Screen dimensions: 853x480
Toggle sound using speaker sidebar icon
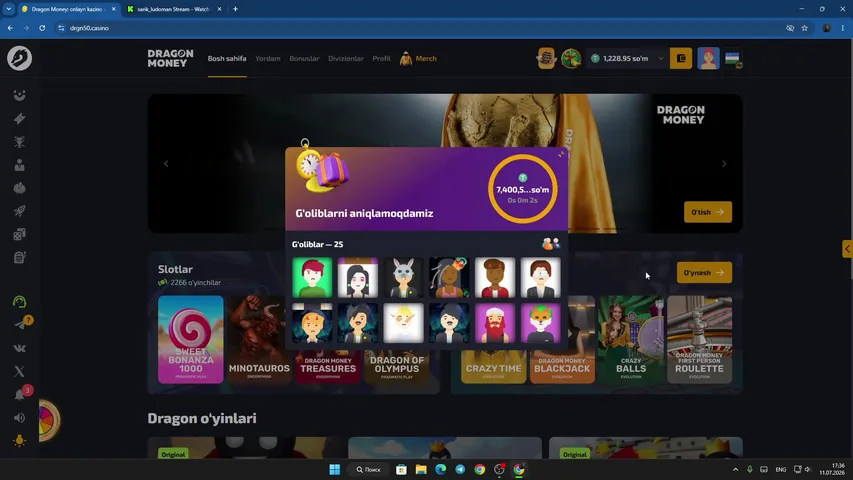pos(20,418)
